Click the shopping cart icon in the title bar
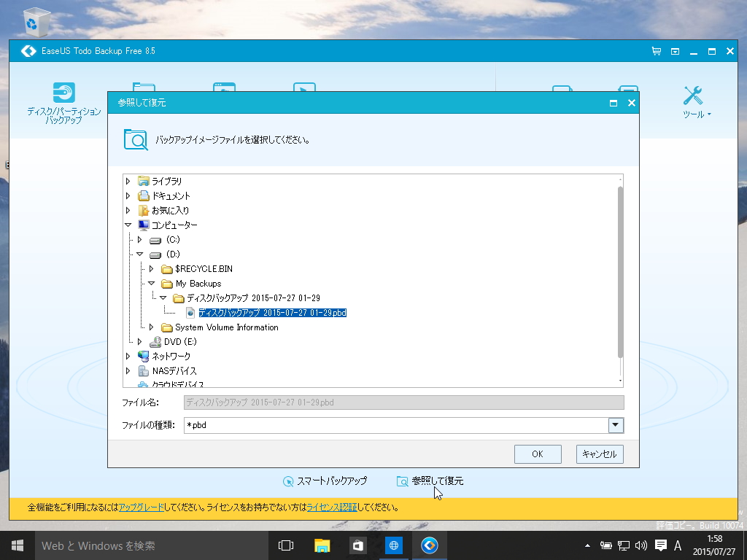Image resolution: width=747 pixels, height=560 pixels. coord(656,51)
